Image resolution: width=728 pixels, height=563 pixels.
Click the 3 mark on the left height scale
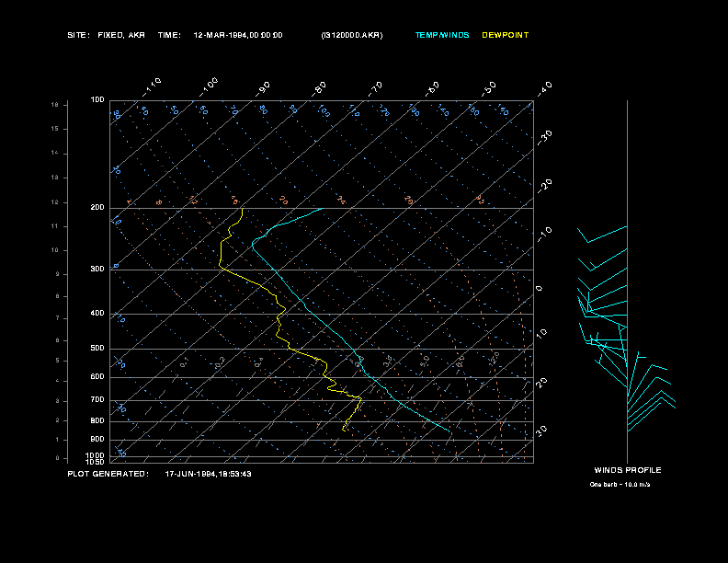coord(58,401)
